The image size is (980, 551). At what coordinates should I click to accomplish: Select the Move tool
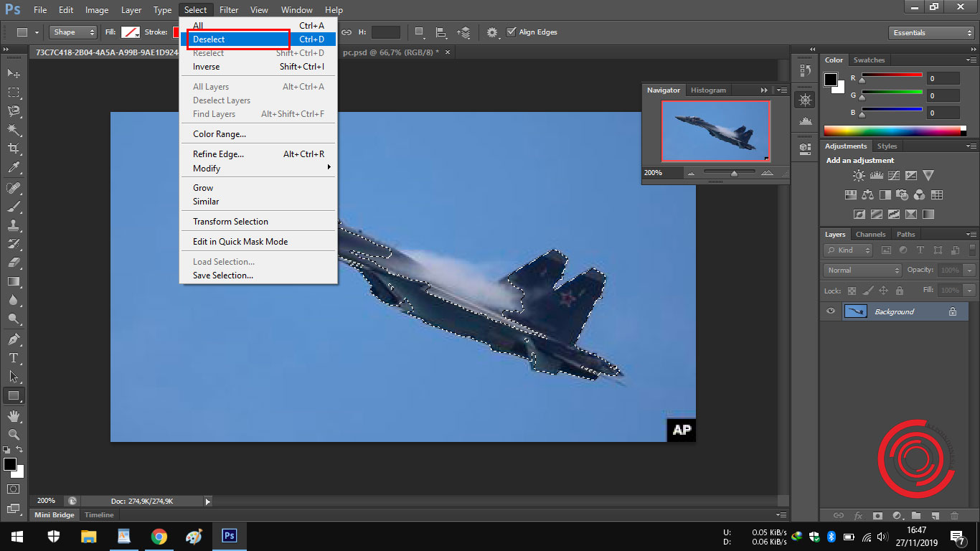point(14,73)
